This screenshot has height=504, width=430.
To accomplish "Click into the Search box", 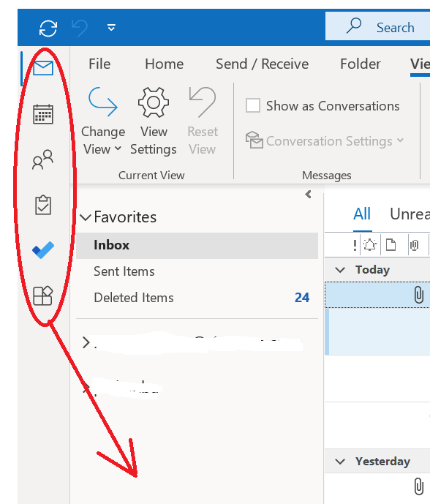I will click(x=377, y=26).
